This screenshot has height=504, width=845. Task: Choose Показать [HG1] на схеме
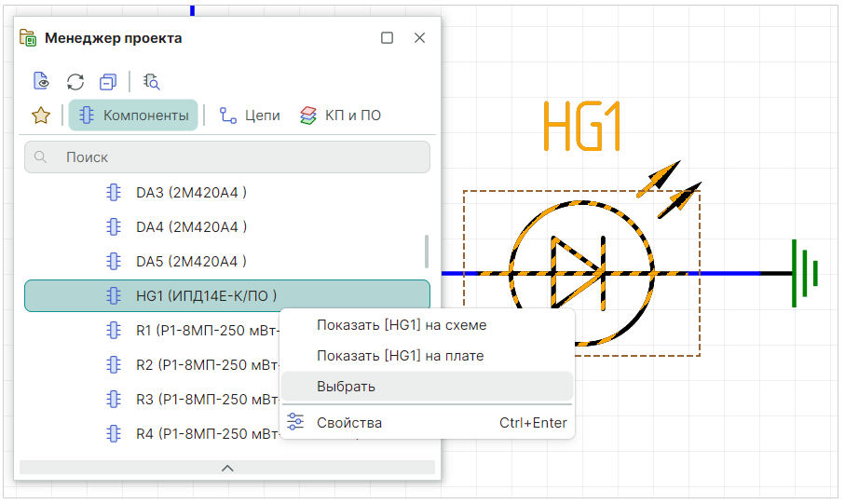click(x=402, y=325)
